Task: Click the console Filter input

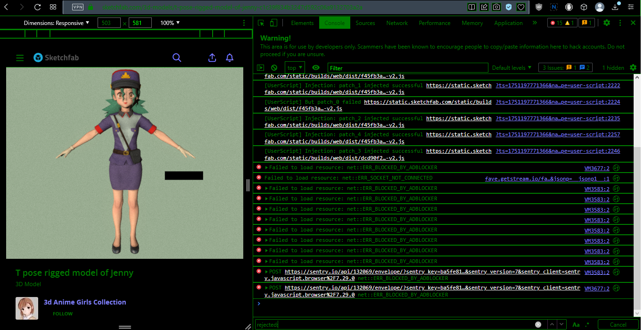Action: pyautogui.click(x=408, y=68)
